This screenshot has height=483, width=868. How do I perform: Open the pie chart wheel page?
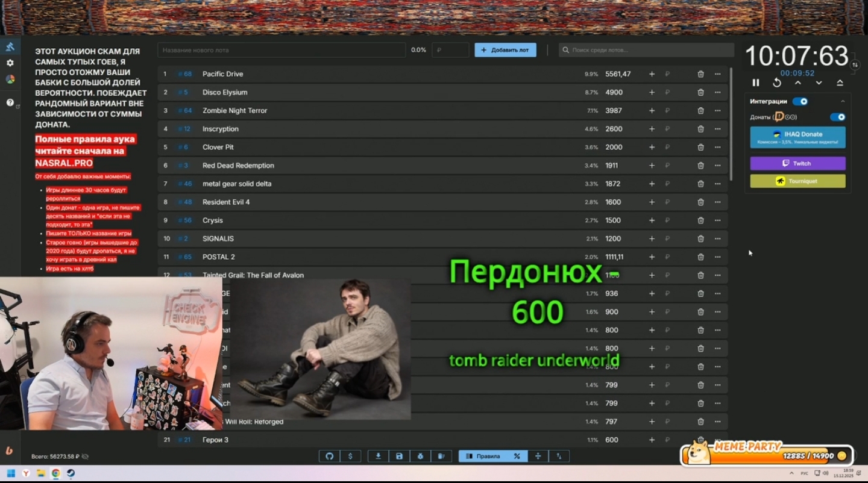tap(10, 79)
